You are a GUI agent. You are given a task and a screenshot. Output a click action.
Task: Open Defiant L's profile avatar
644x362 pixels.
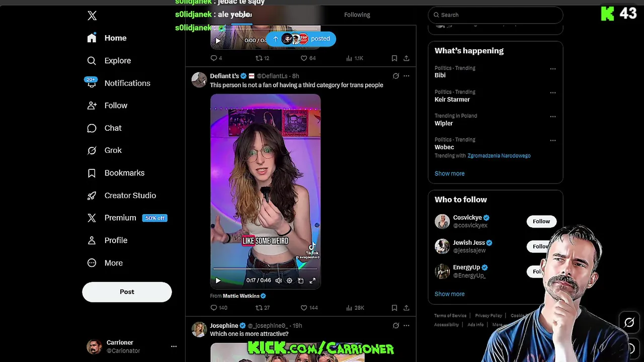199,80
